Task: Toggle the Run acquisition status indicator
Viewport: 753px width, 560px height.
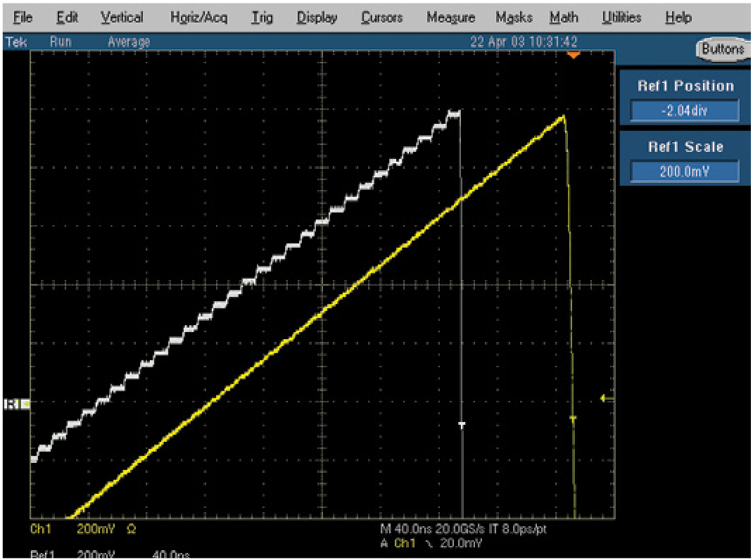Action: click(61, 42)
